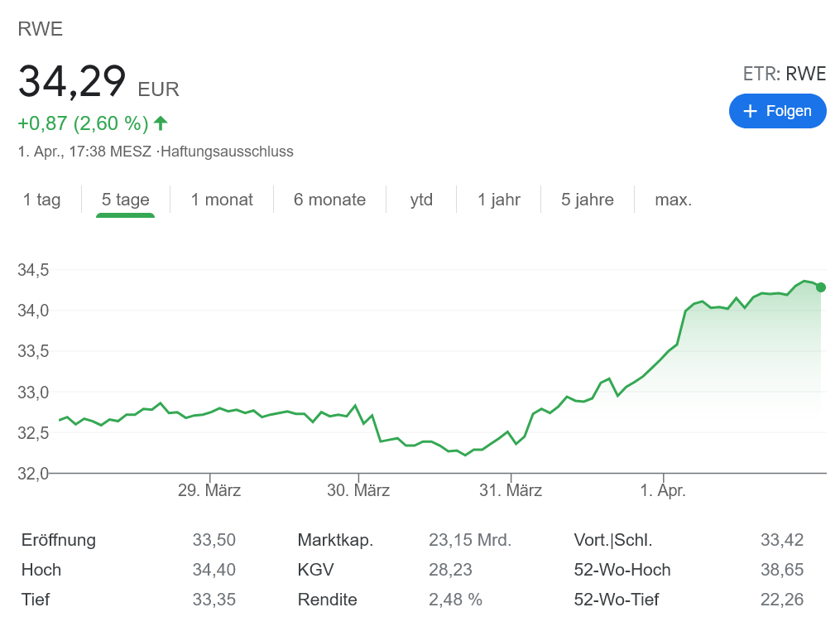Image resolution: width=840 pixels, height=641 pixels.
Task: Click the plus icon on the Folgen button
Action: (x=750, y=110)
